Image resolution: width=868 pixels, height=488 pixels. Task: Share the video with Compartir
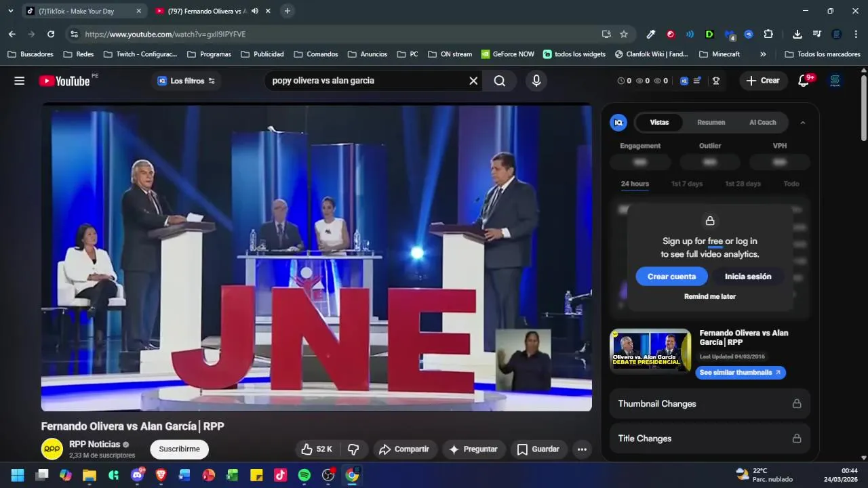pyautogui.click(x=404, y=449)
